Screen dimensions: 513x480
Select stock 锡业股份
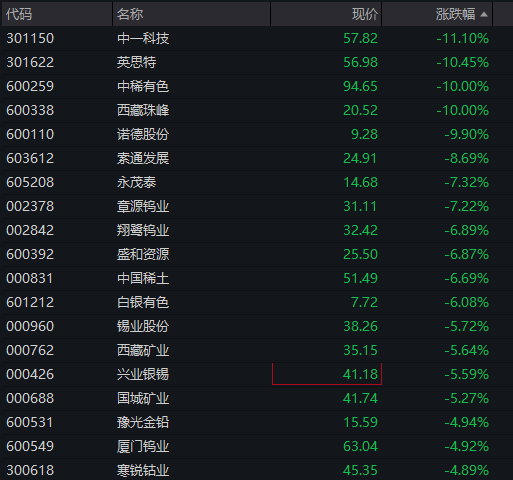143,326
